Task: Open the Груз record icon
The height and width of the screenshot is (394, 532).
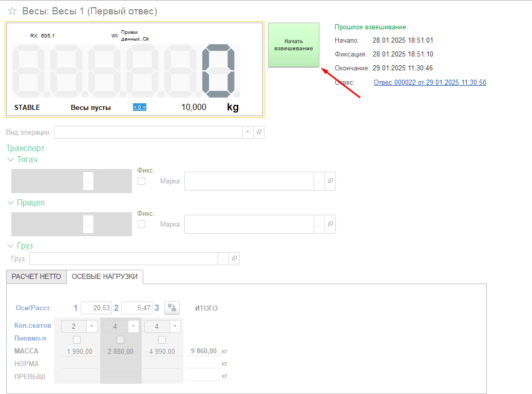Action: tap(234, 259)
